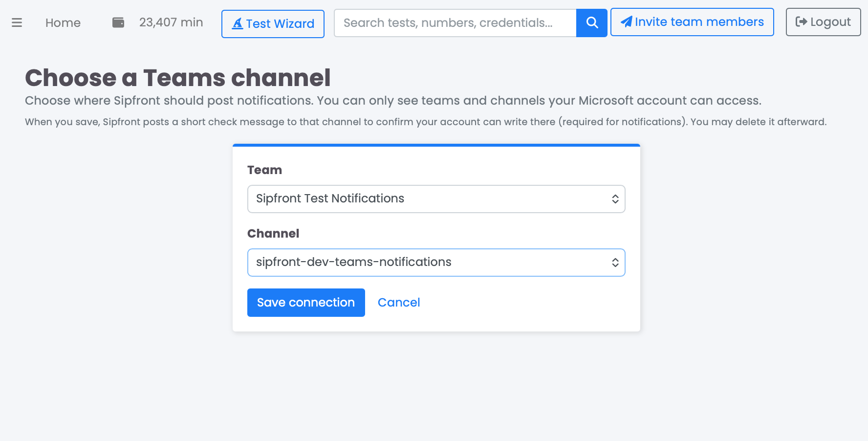The width and height of the screenshot is (868, 441).
Task: Click the wallet balance icon
Action: (118, 22)
